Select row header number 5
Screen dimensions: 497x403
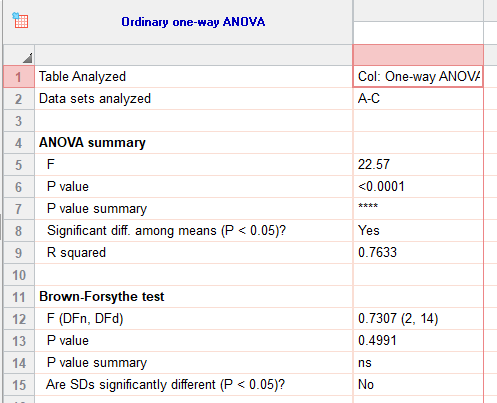(x=19, y=165)
